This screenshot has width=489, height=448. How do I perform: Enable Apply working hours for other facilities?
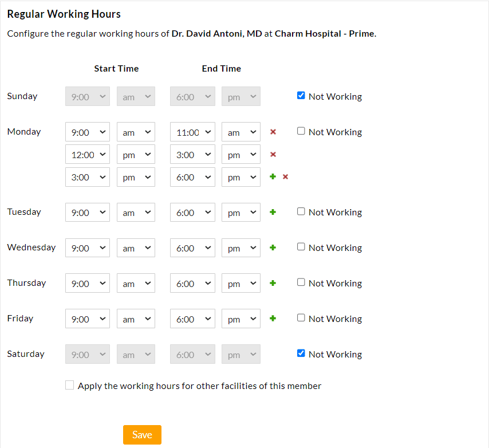tap(69, 385)
